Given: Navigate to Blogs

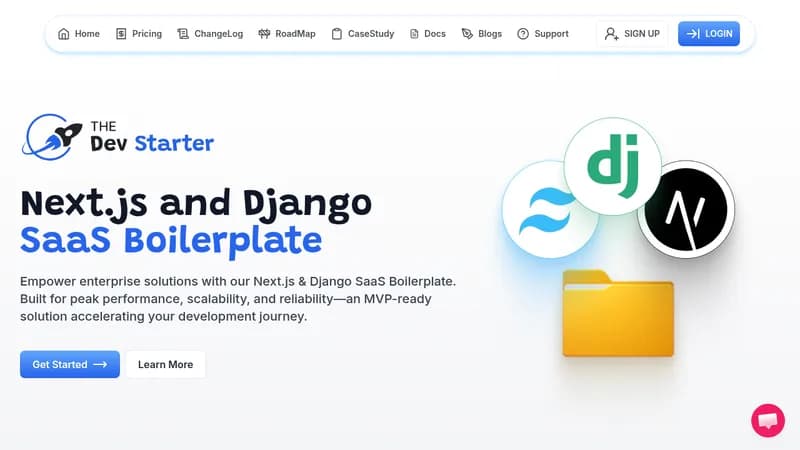Looking at the screenshot, I should click(482, 34).
